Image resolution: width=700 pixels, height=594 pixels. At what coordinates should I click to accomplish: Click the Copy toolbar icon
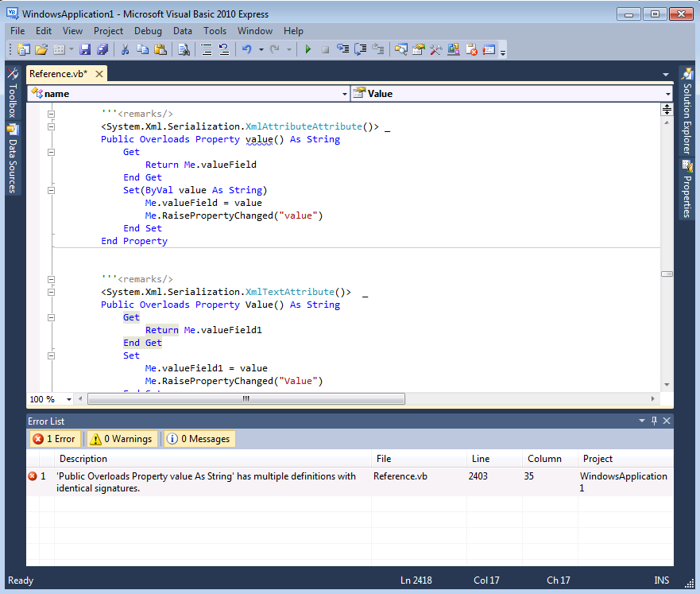(142, 49)
